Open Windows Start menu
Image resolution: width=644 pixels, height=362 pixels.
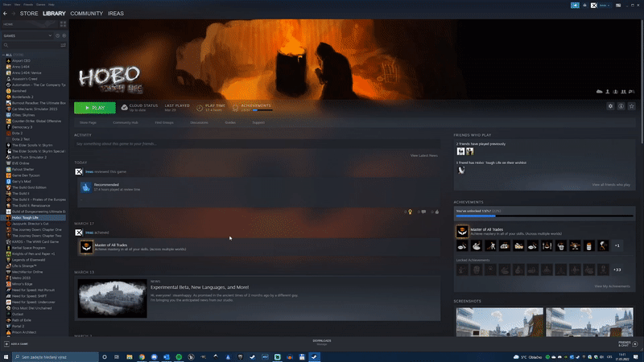(x=6, y=357)
